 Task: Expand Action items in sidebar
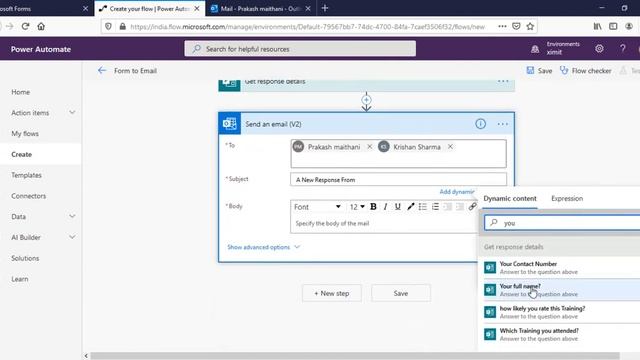click(x=72, y=112)
